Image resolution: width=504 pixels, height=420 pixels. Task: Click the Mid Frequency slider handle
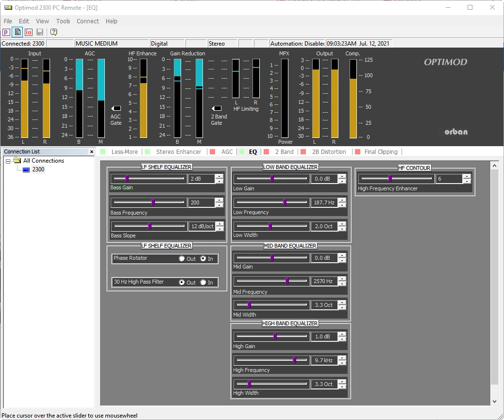point(287,281)
